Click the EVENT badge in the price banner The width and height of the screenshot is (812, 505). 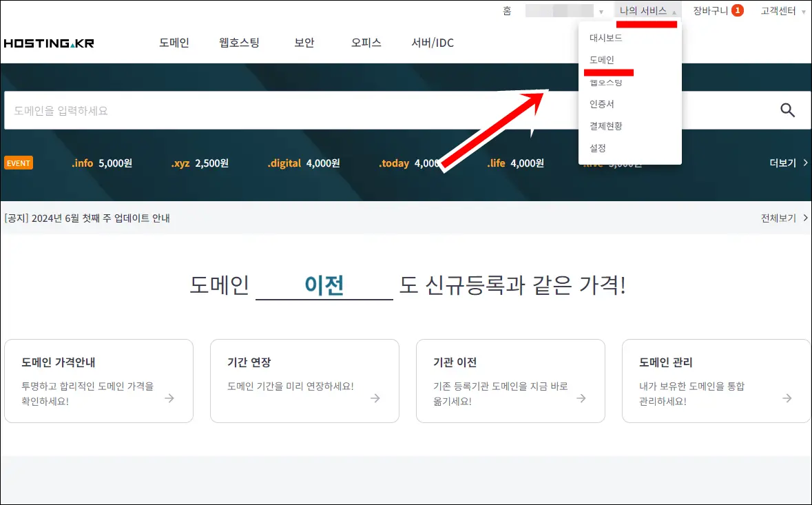pyautogui.click(x=18, y=163)
